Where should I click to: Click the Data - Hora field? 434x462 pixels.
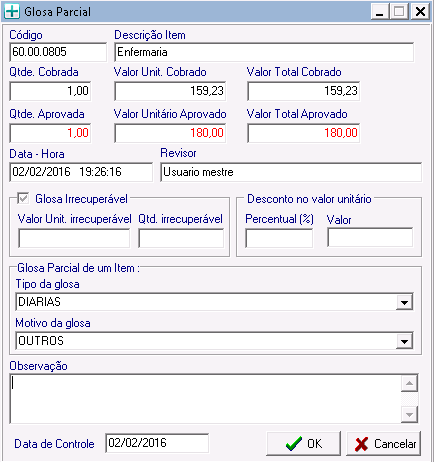[81, 172]
